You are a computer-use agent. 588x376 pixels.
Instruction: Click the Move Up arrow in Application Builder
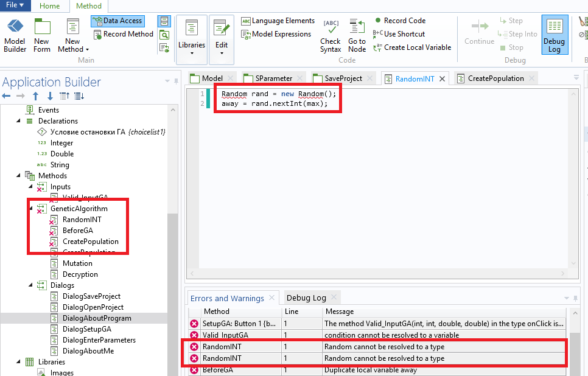coord(36,96)
